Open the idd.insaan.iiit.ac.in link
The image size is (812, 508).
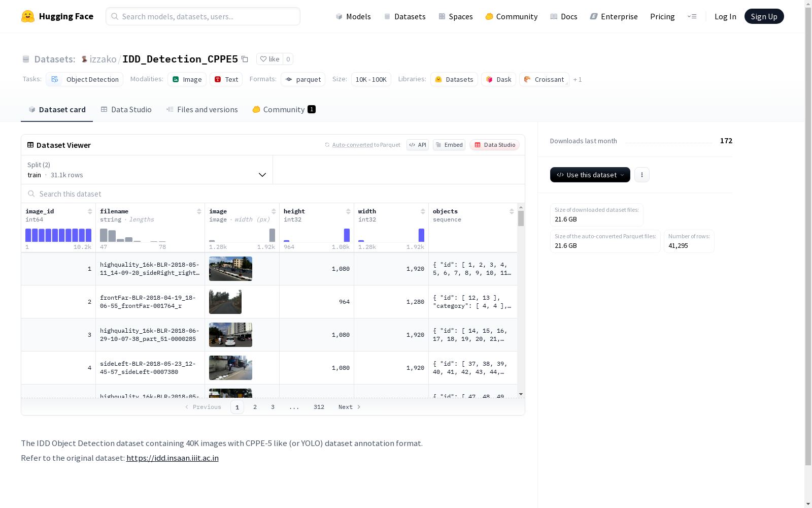click(x=173, y=458)
